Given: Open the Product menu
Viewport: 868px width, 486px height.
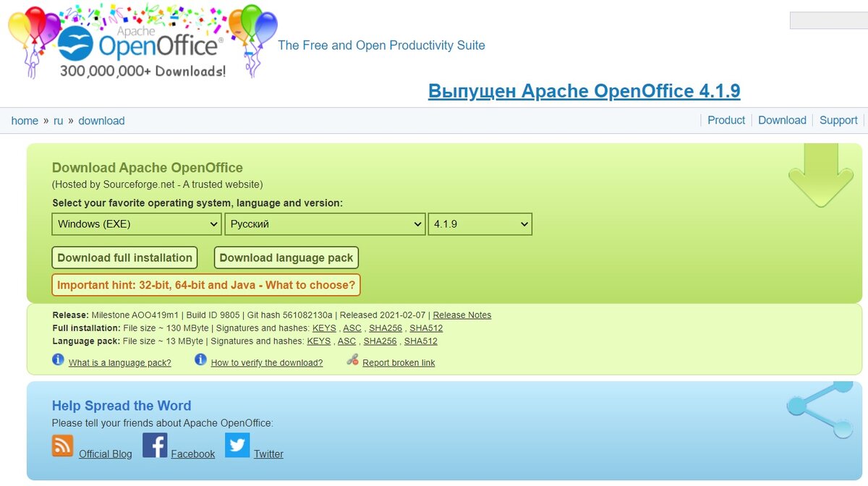Looking at the screenshot, I should [726, 120].
